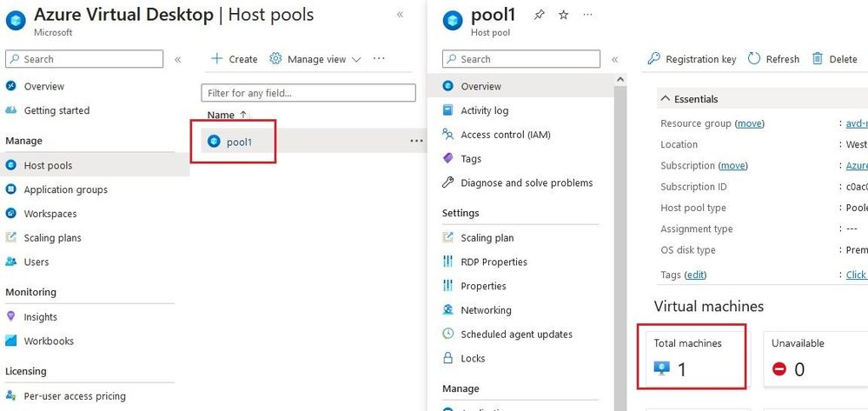Click the Monitoring section heading

point(30,291)
